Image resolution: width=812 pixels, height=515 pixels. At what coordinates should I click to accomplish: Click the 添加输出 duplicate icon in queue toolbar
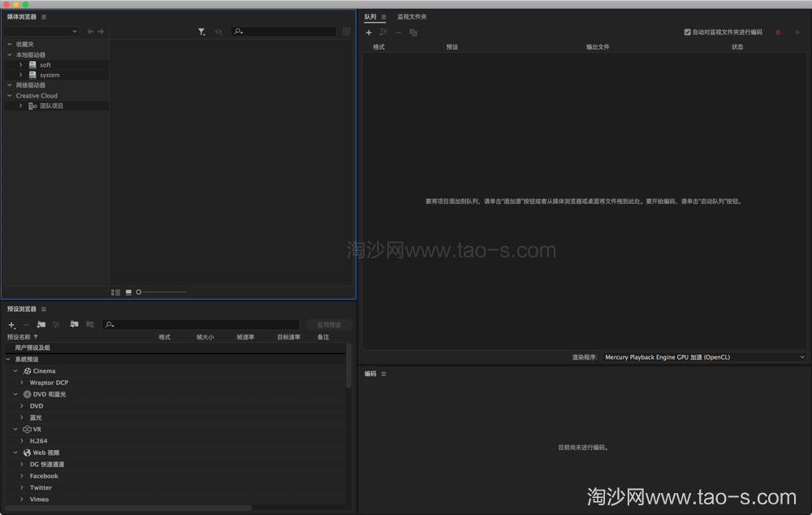pos(412,32)
